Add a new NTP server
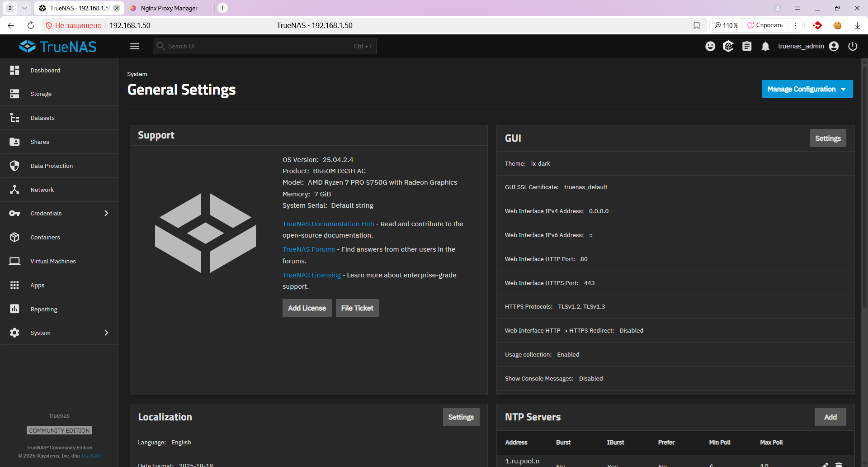868x467 pixels. click(830, 417)
